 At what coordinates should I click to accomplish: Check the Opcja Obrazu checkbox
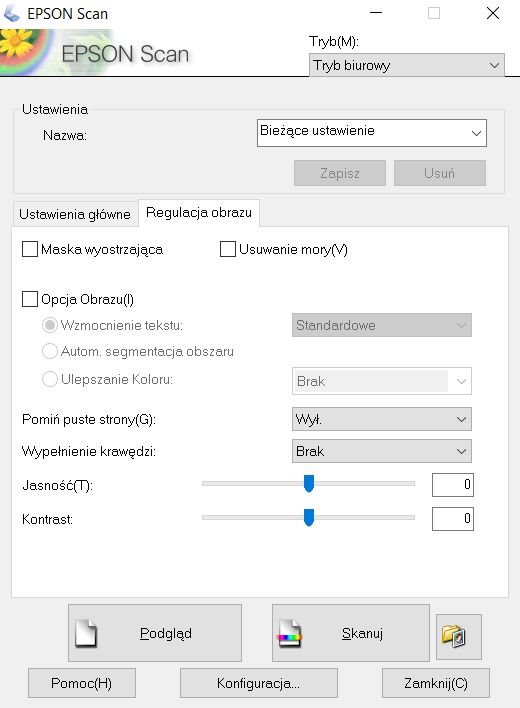[x=30, y=299]
